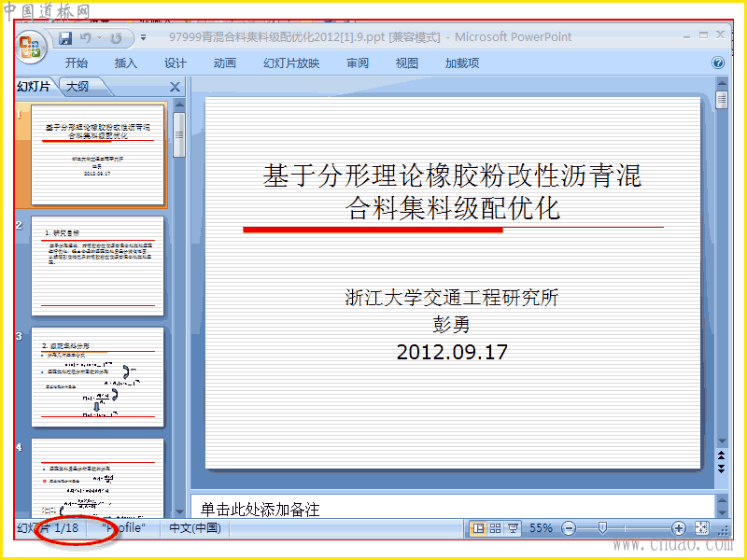This screenshot has height=560, width=747.
Task: Open the 幻灯片放映 ribbon tab
Action: (291, 63)
